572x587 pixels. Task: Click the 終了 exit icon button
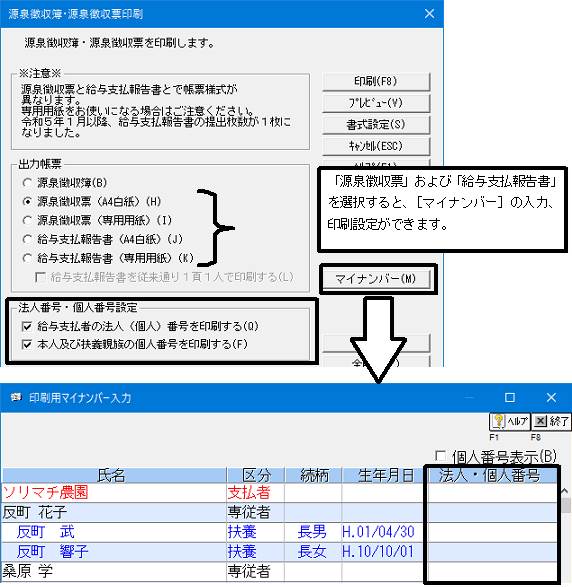click(551, 422)
